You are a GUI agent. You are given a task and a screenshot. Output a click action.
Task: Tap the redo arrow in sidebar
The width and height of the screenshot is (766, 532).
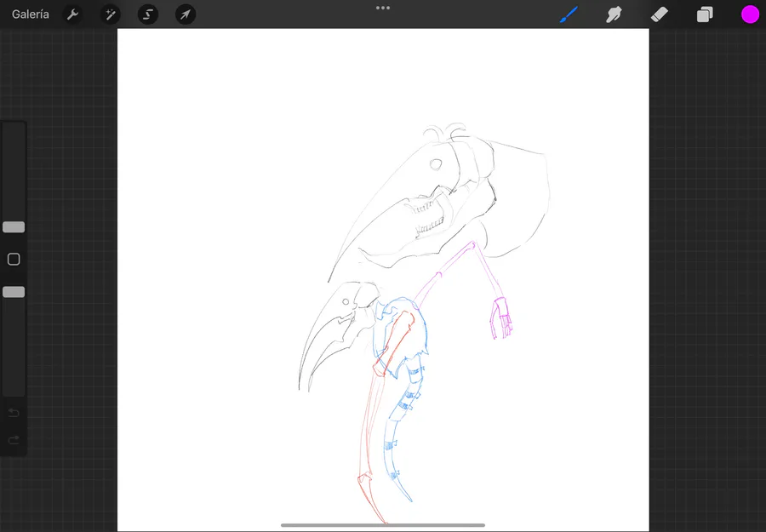pyautogui.click(x=14, y=440)
